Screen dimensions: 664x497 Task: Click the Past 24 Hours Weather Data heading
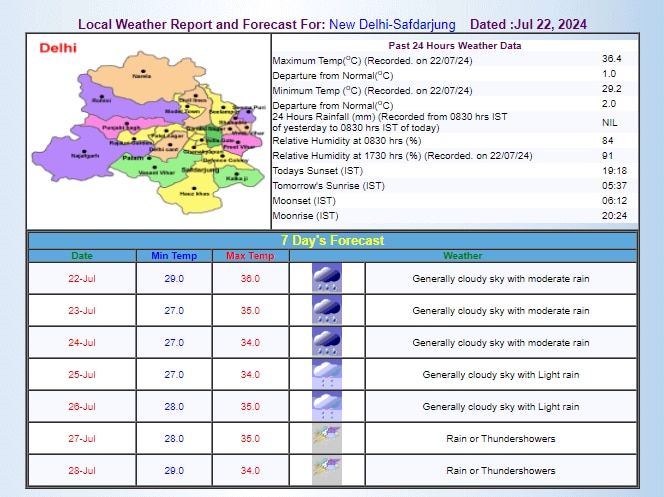click(x=455, y=46)
